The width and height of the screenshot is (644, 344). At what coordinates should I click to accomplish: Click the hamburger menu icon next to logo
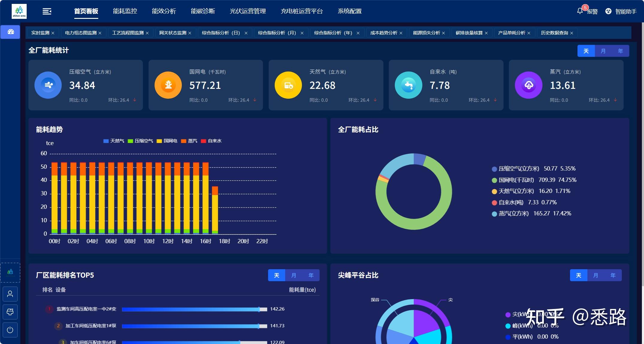point(47,11)
